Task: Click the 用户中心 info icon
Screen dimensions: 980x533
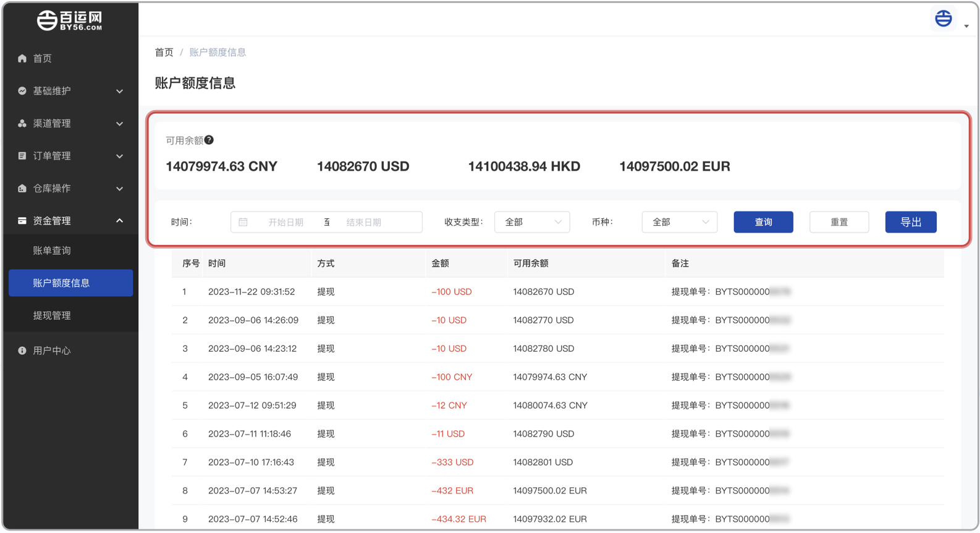Action: [22, 351]
